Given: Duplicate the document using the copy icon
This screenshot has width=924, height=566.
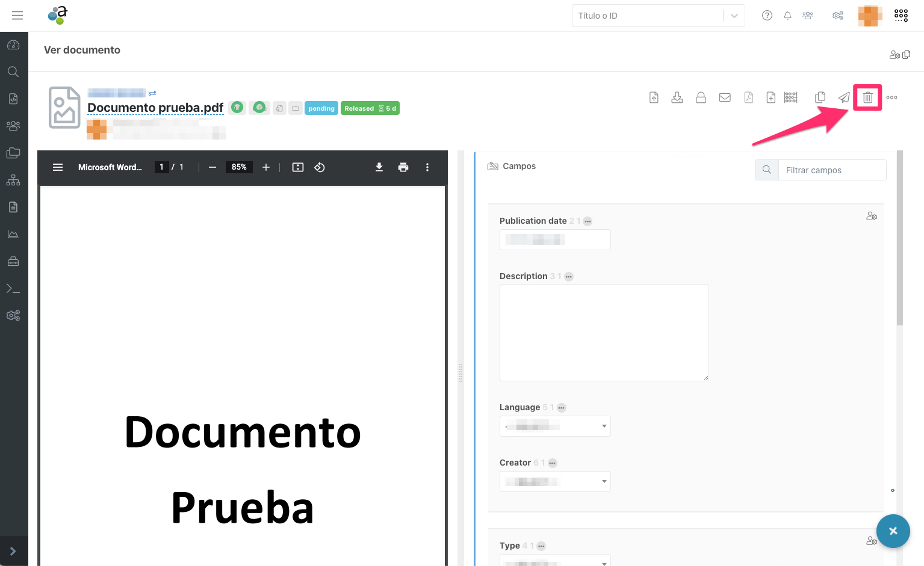Looking at the screenshot, I should pyautogui.click(x=820, y=97).
